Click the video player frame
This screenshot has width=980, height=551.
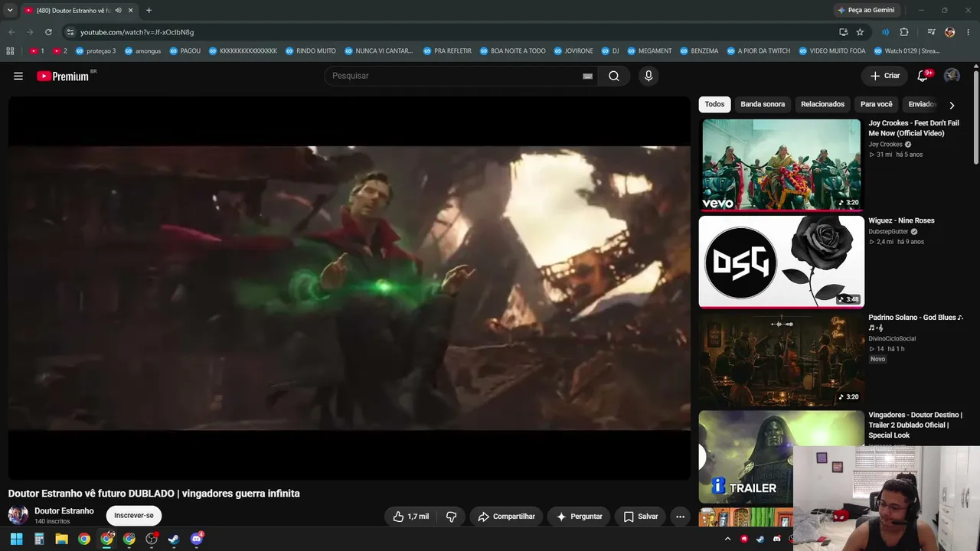pyautogui.click(x=349, y=288)
